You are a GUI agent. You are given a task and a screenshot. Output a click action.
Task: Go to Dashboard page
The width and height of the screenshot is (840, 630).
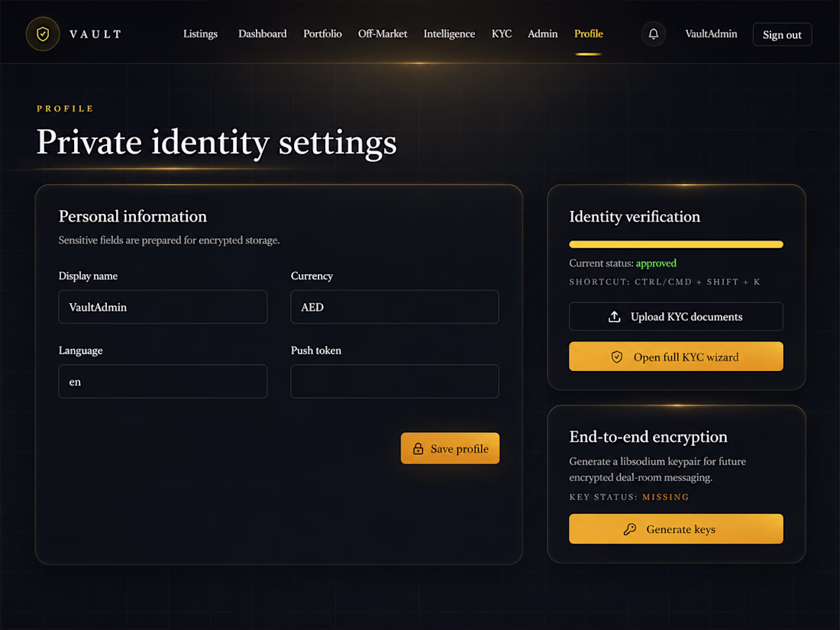pyautogui.click(x=263, y=34)
